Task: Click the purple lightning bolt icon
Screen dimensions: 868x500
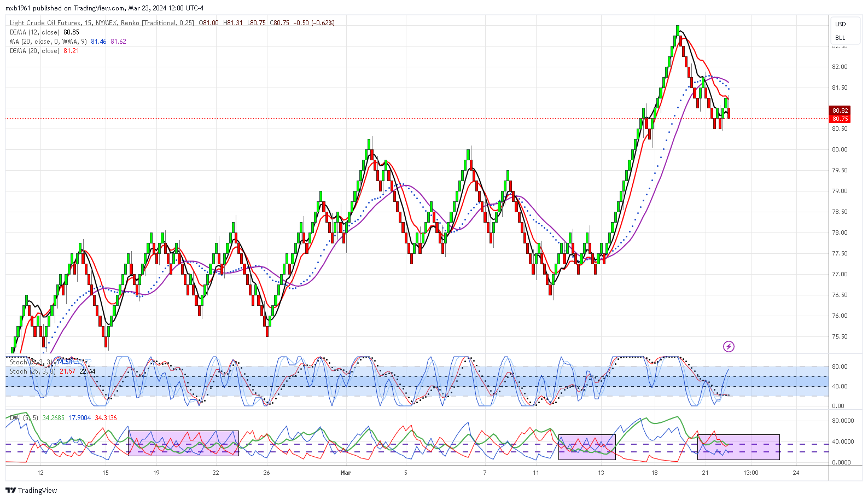Action: [729, 346]
